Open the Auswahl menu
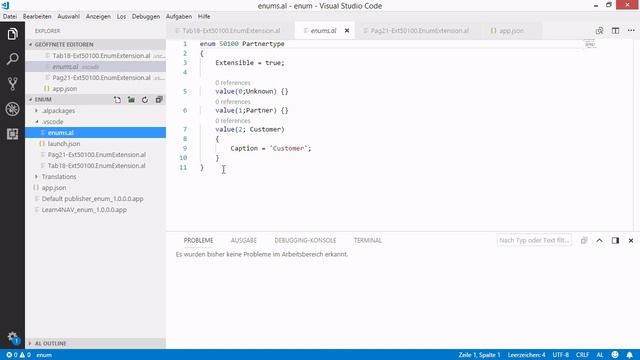The width and height of the screenshot is (640, 360). pyautogui.click(x=69, y=16)
